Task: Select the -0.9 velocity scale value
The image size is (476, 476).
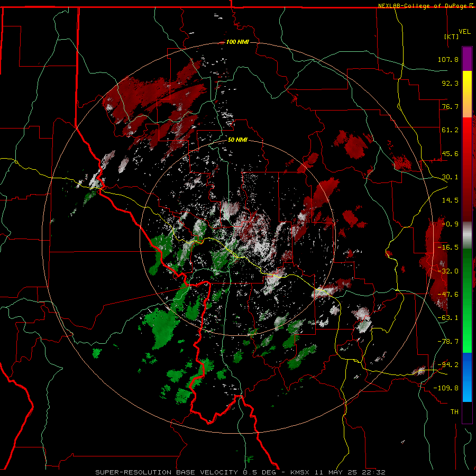Action: (450, 224)
